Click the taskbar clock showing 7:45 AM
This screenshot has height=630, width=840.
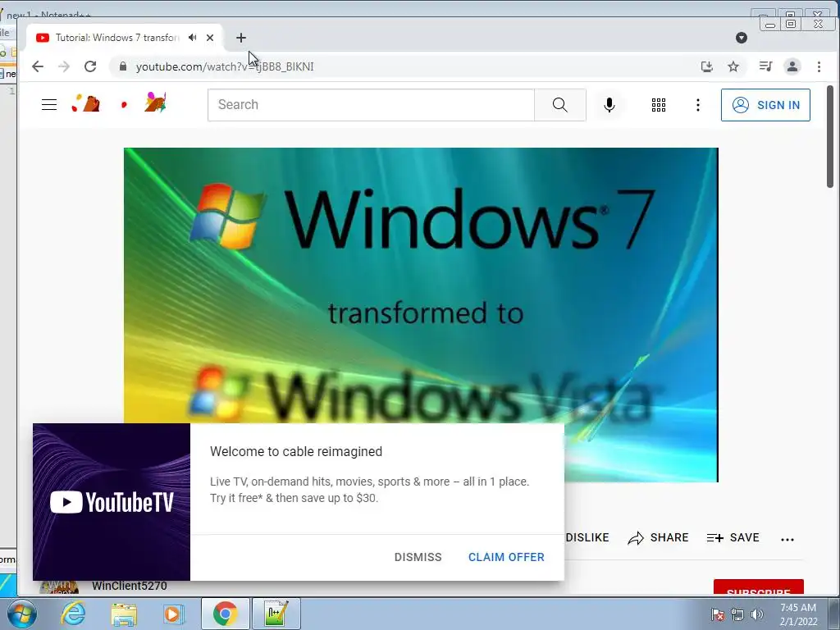point(798,614)
